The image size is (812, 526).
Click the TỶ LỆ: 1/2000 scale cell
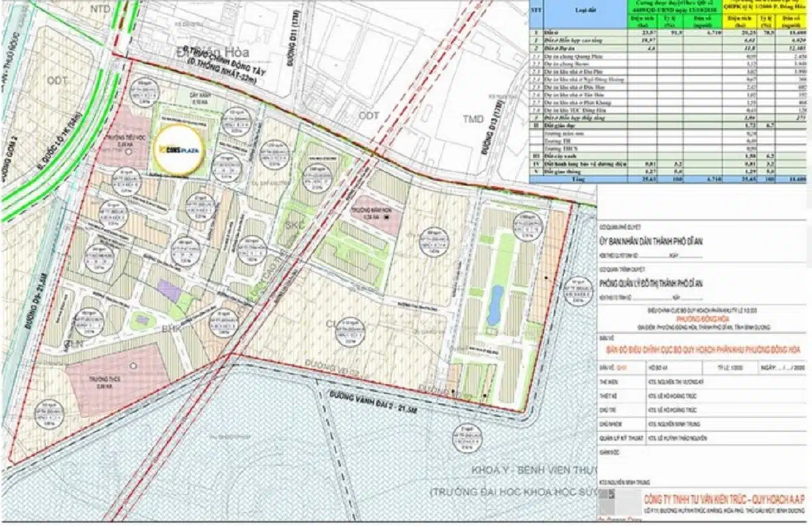tap(730, 368)
